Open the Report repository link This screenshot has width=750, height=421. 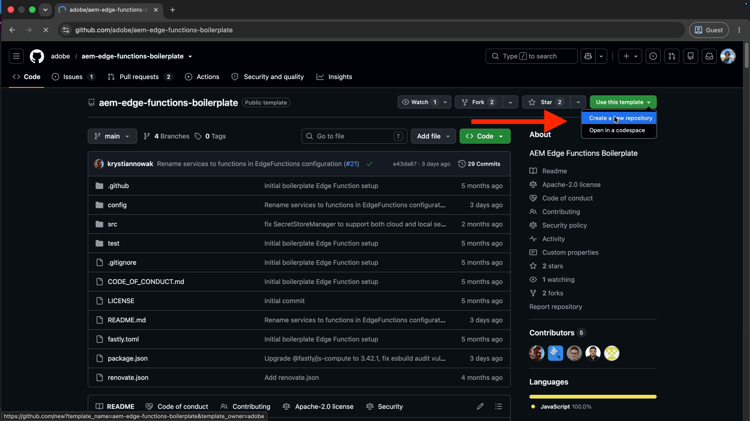click(x=555, y=307)
